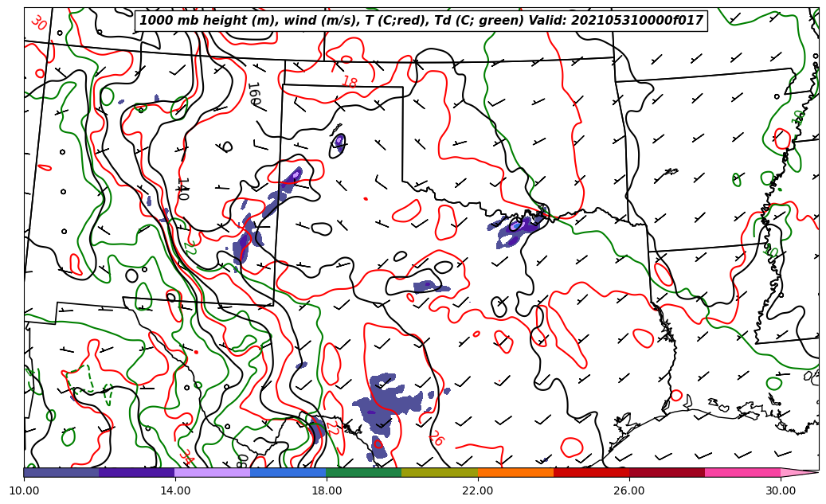Select the 18.00 colorbar tick label
This screenshot has width=826, height=504.
coord(326,490)
